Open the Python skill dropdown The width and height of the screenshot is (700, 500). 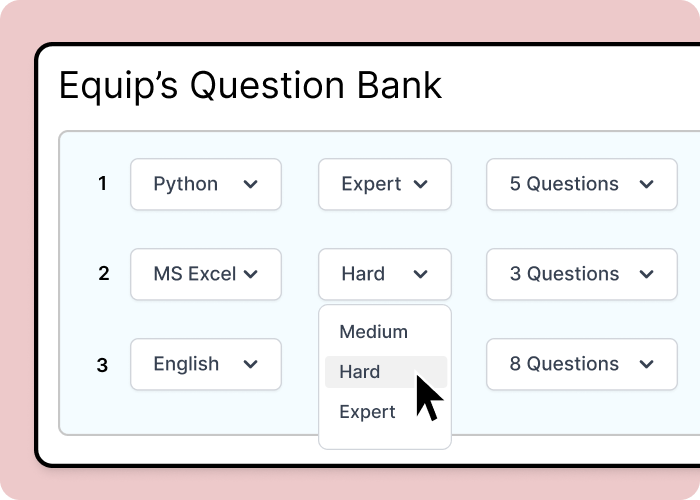coord(205,184)
